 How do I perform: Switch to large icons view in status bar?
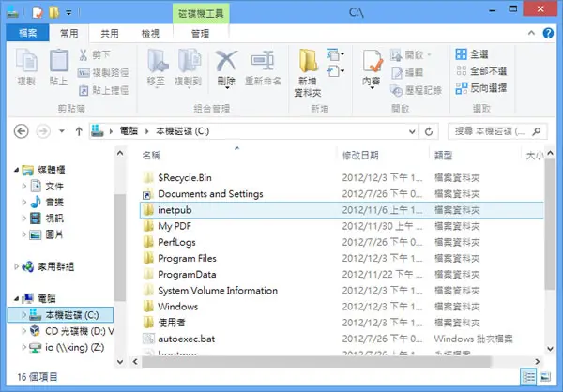pos(546,377)
